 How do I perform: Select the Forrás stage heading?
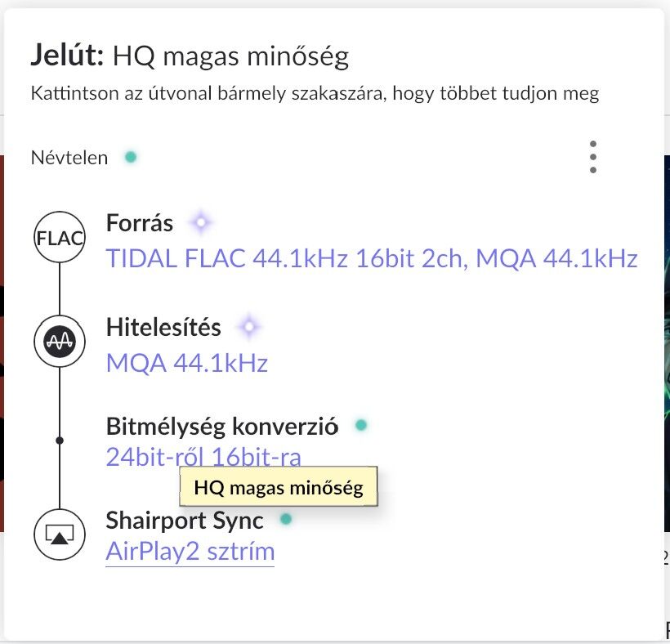pyautogui.click(x=140, y=222)
